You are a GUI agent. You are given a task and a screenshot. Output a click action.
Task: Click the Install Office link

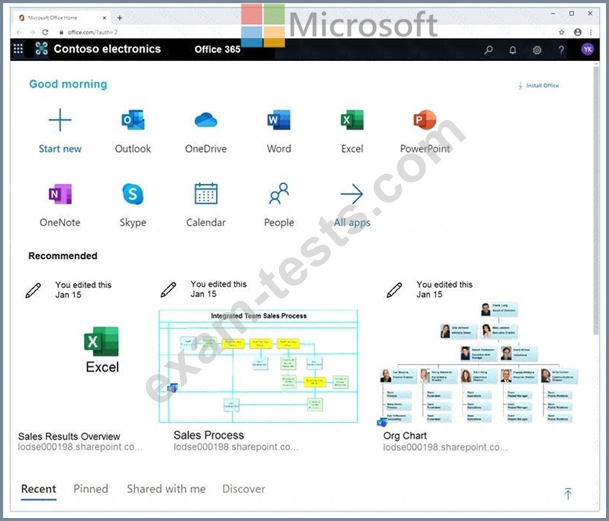coord(538,85)
